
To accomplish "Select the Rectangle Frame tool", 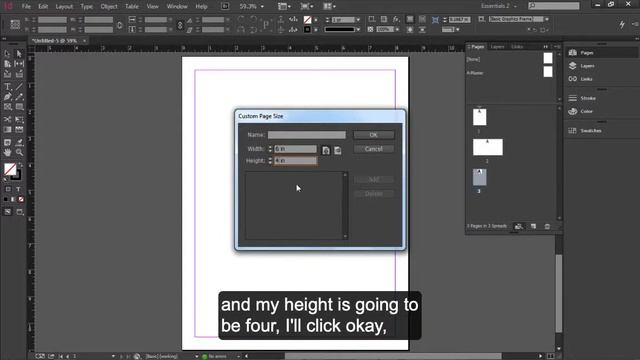I will (7, 107).
